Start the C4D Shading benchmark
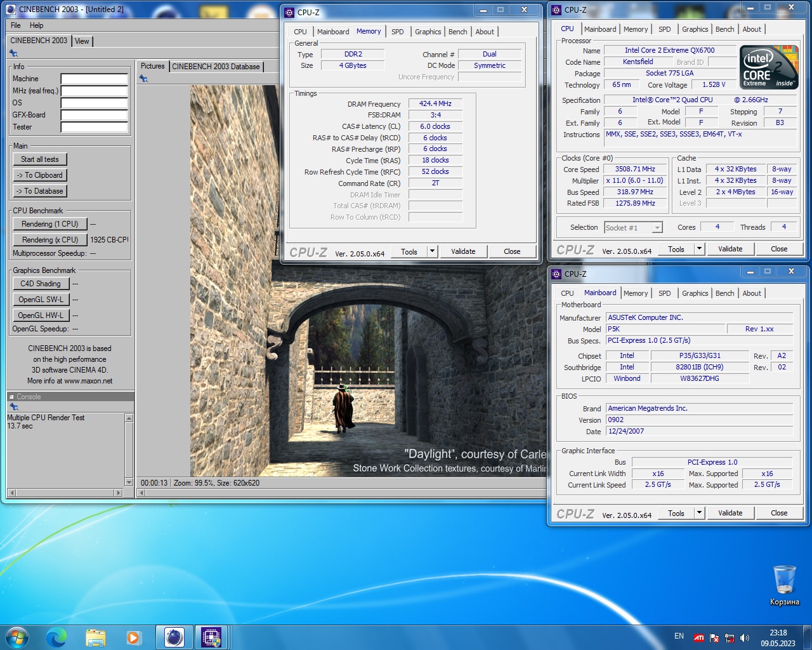Screen dimensions: 812x650 click(x=41, y=284)
